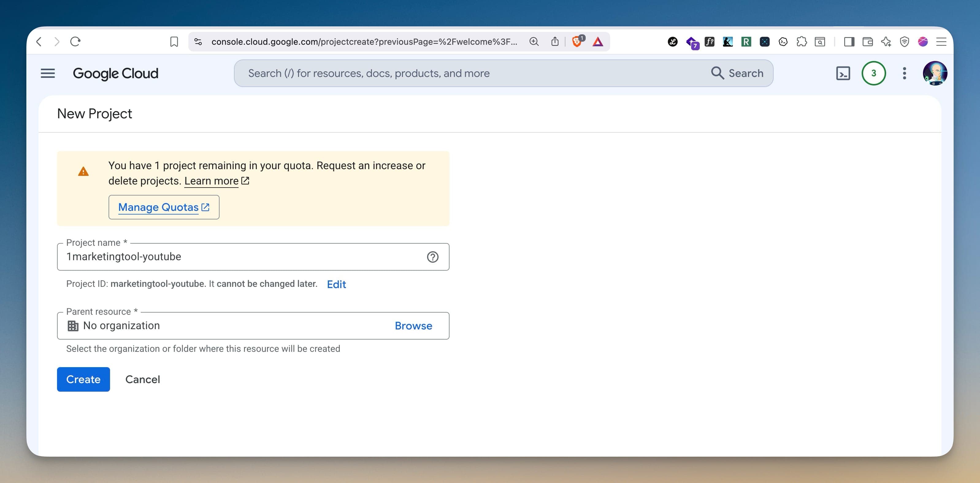
Task: Reload the current page
Action: (x=75, y=41)
